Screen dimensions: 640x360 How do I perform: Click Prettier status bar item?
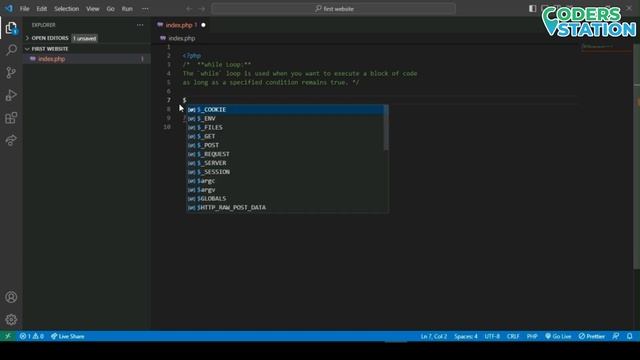pos(591,336)
